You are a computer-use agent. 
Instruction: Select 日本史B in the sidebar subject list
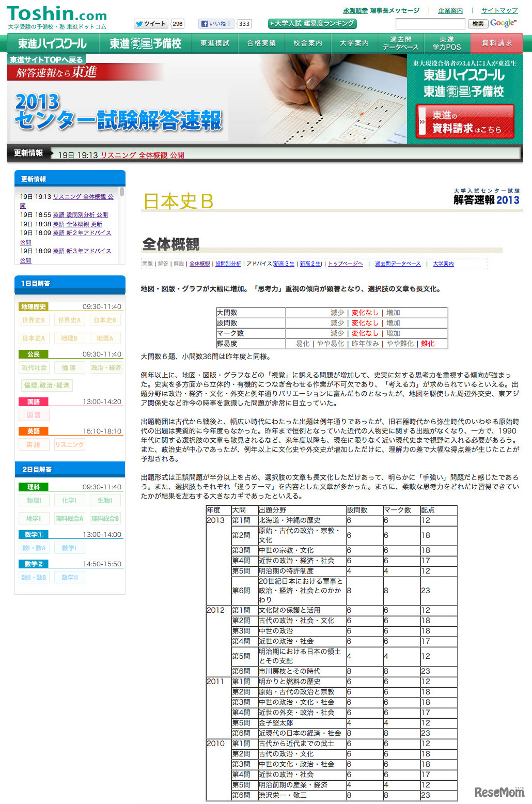coord(104,320)
